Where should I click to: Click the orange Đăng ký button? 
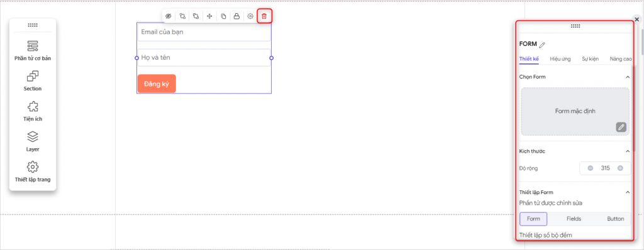pyautogui.click(x=157, y=84)
